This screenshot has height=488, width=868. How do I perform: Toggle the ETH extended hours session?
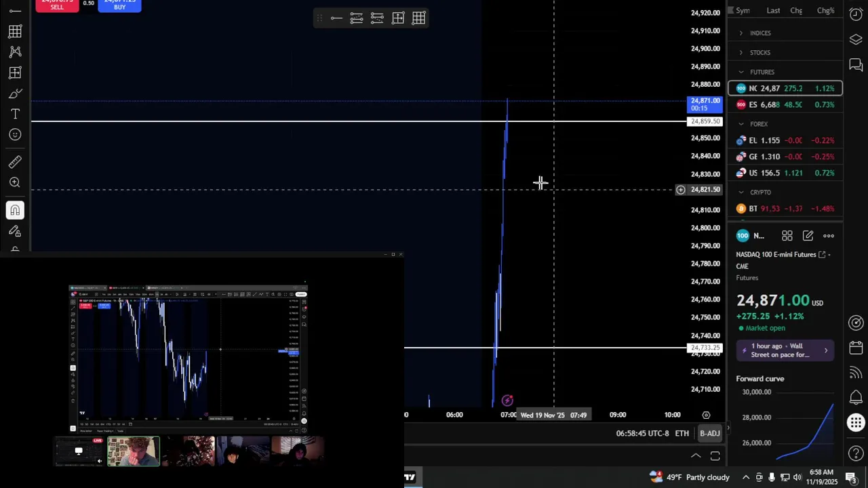pos(682,433)
